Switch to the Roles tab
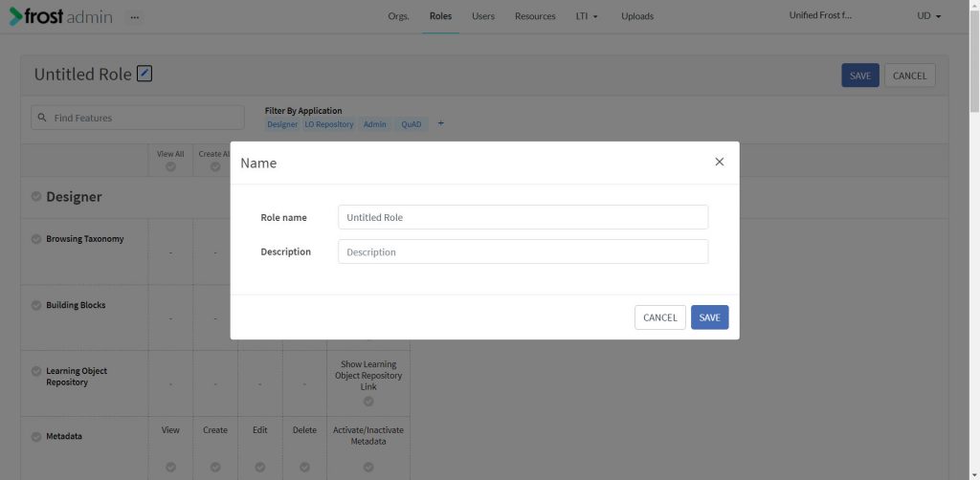980x480 pixels. tap(440, 16)
